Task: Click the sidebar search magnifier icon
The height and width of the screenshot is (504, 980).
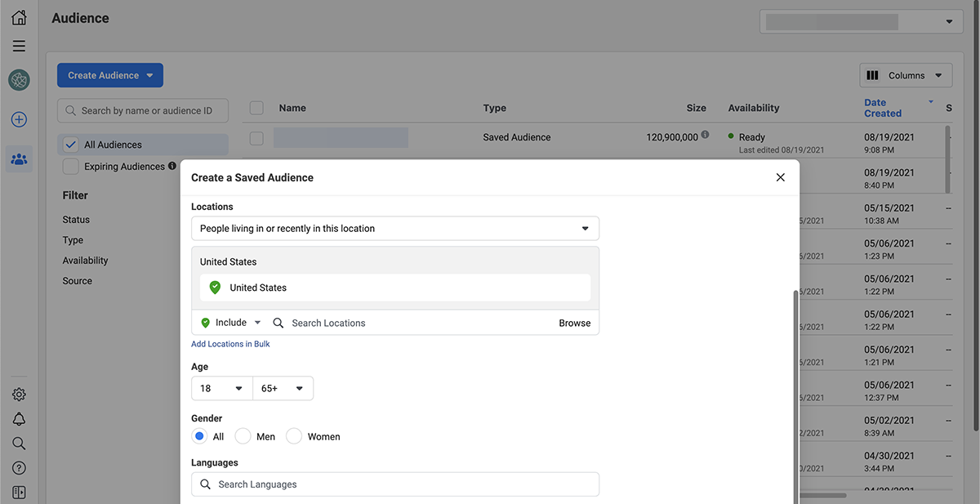Action: pos(19,444)
